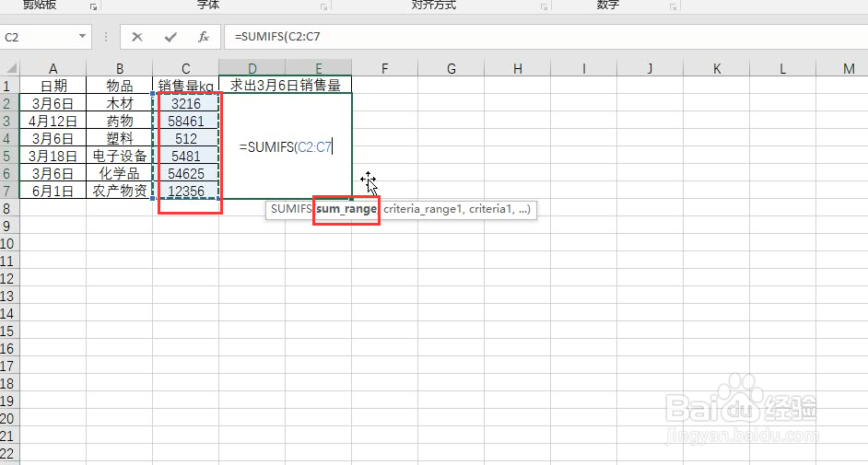Select column H header

tap(518, 68)
